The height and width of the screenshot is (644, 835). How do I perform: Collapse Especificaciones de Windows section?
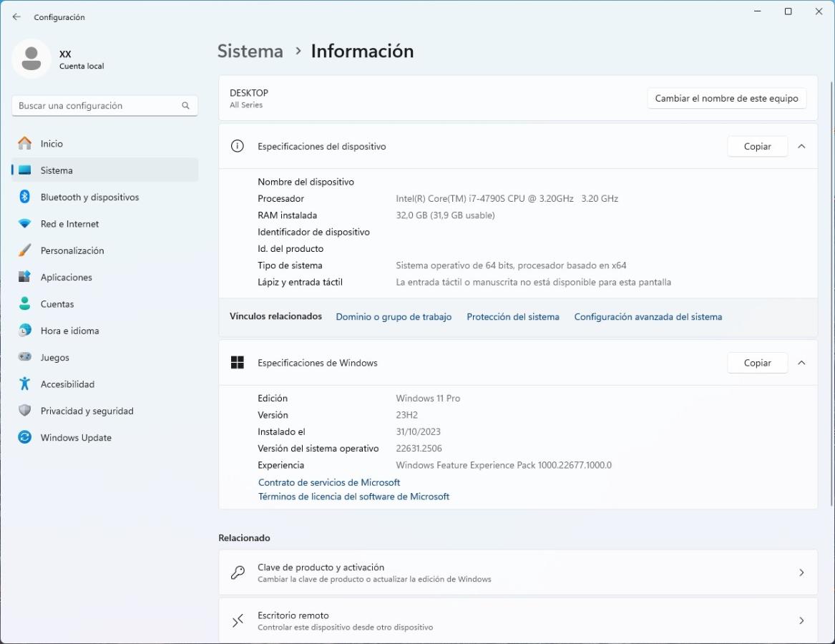801,363
